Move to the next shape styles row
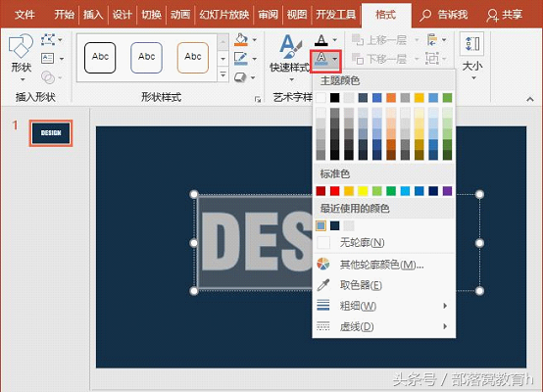Image resolution: width=543 pixels, height=392 pixels. (x=223, y=58)
